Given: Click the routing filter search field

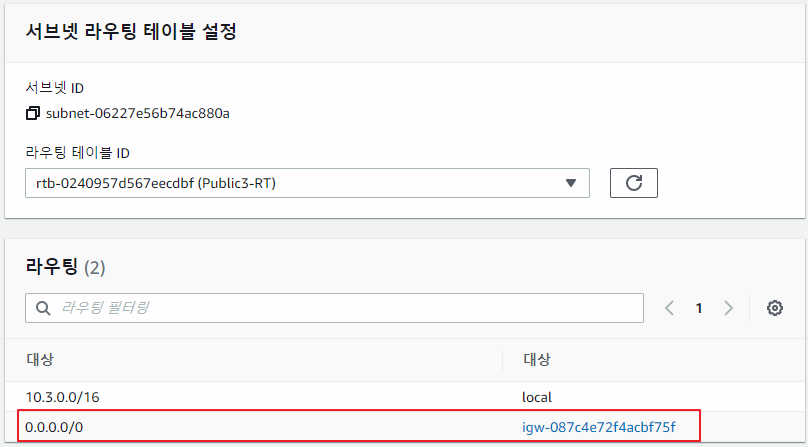Looking at the screenshot, I should point(334,308).
